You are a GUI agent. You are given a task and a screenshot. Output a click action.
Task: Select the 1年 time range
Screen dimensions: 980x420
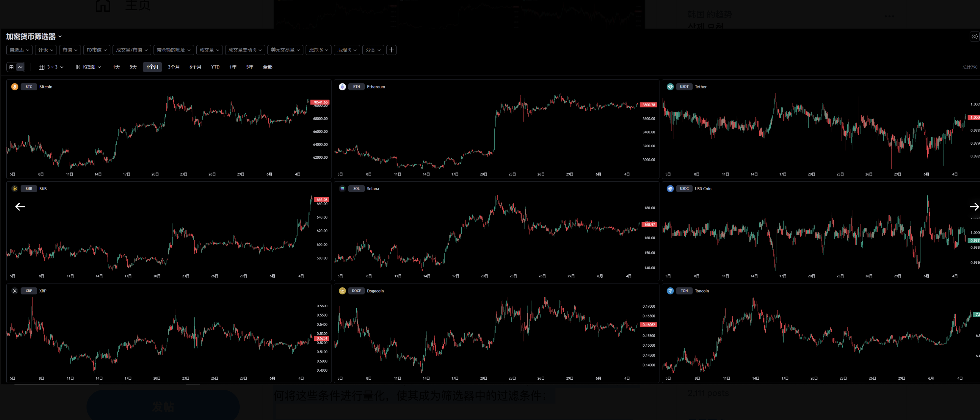tap(233, 67)
